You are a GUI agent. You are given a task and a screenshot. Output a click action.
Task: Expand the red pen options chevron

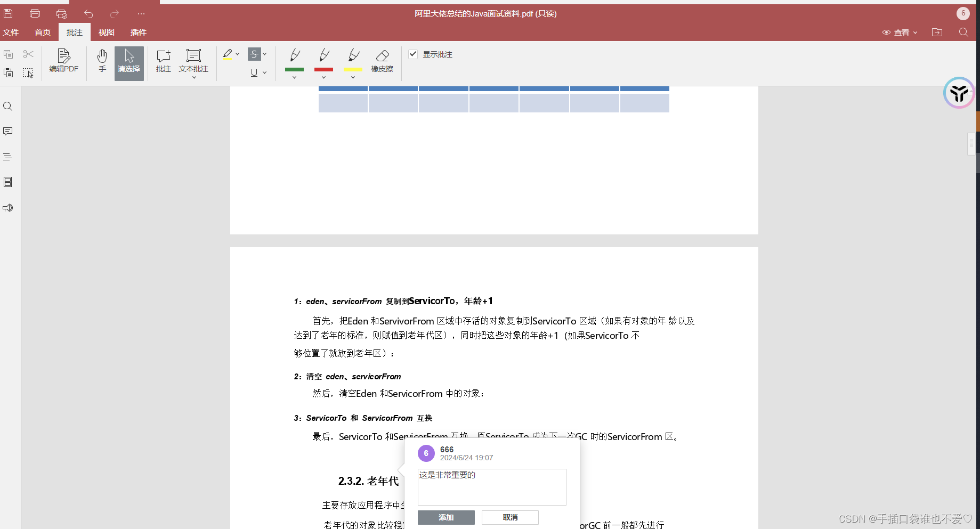(x=323, y=77)
